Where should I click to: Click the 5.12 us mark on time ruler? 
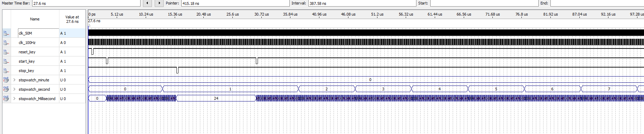pyautogui.click(x=117, y=14)
